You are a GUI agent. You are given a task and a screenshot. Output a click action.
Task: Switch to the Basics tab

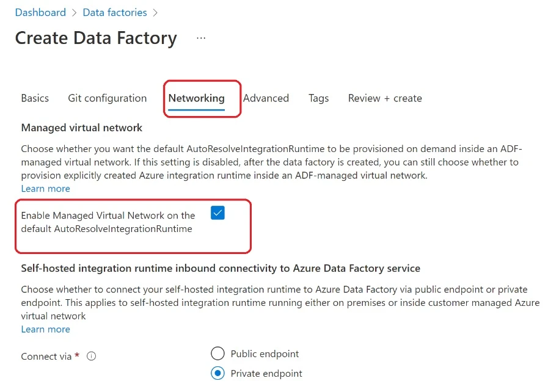[x=35, y=98]
